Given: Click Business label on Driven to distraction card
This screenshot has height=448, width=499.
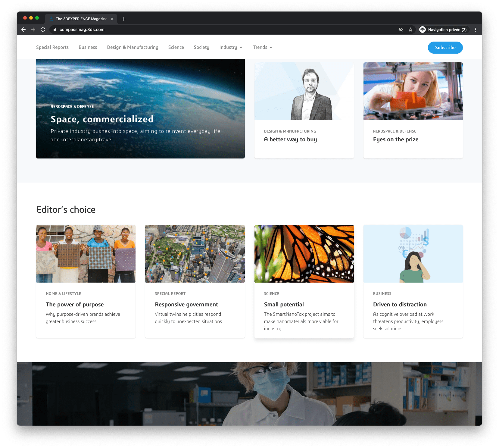Looking at the screenshot, I should click(382, 294).
